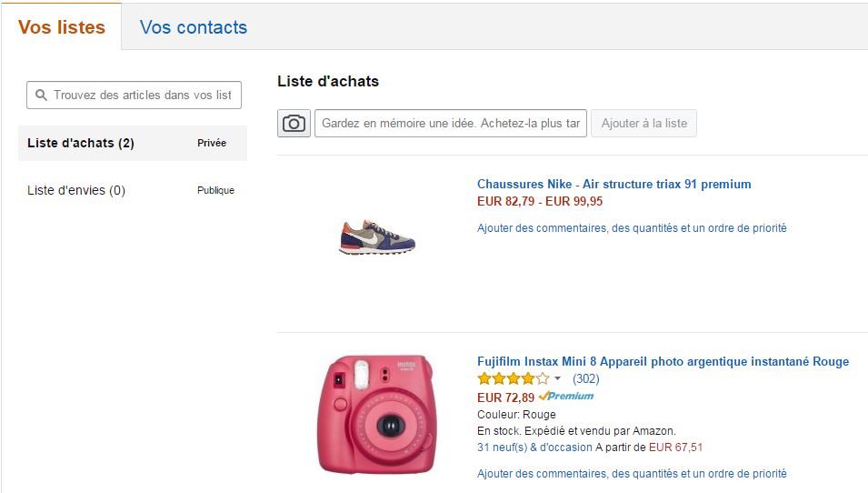Switch to the Vos contacts tab
Image resolution: width=868 pixels, height=493 pixels.
(x=194, y=27)
